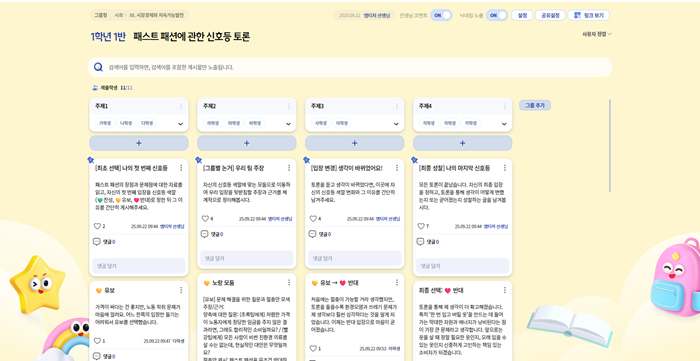Select 카학생 chip in 주제4

[x=471, y=123]
